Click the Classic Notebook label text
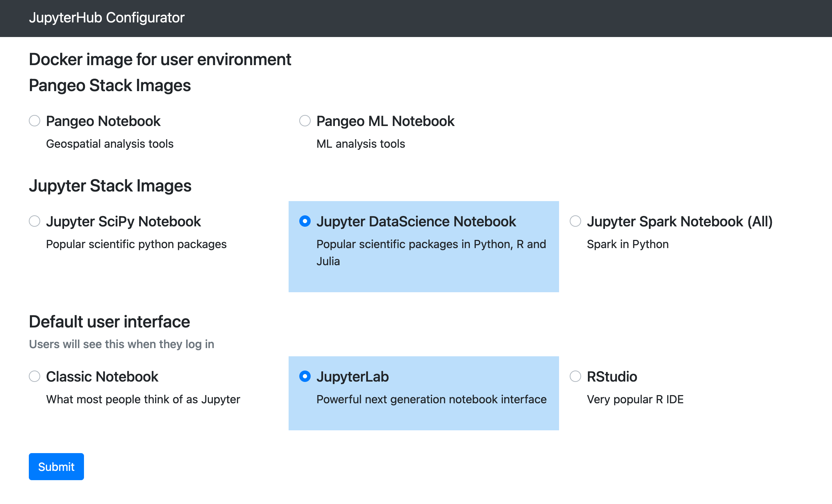Screen dimensions: 832x504 (102, 377)
